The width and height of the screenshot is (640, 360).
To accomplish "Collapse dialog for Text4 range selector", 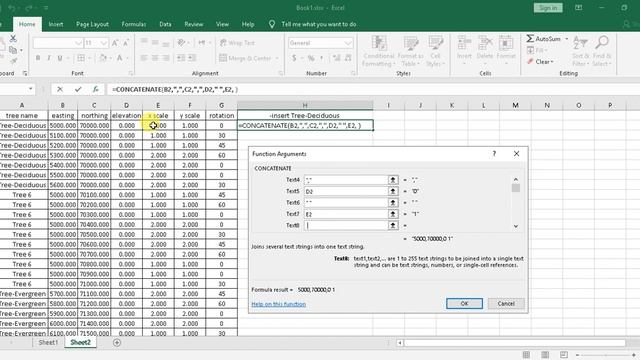I will [393, 180].
